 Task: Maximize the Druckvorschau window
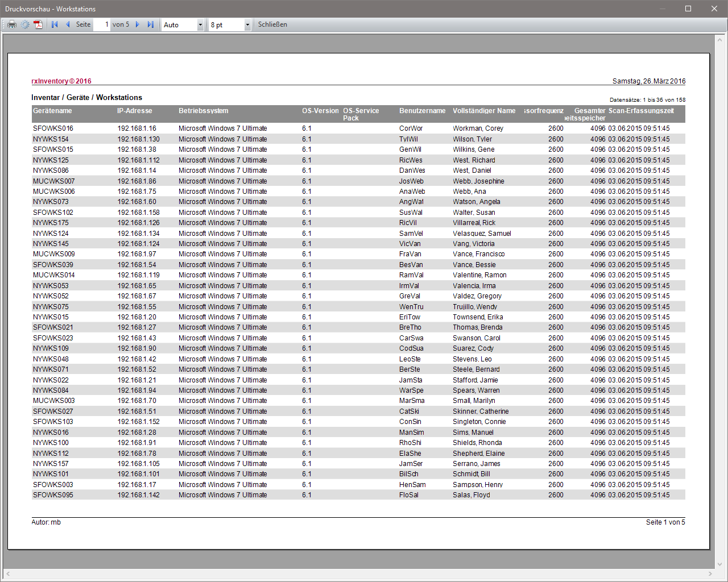(x=688, y=9)
